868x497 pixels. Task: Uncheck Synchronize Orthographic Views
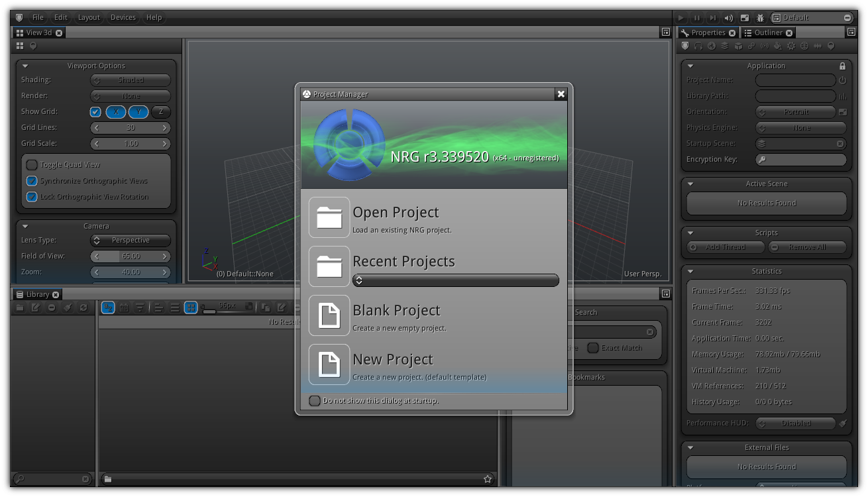[x=32, y=181]
